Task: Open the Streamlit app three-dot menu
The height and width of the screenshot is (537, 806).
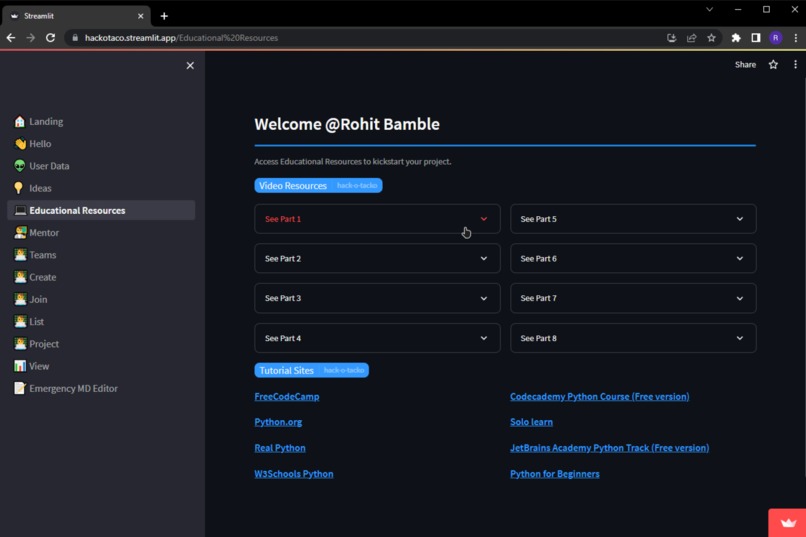Action: (795, 64)
